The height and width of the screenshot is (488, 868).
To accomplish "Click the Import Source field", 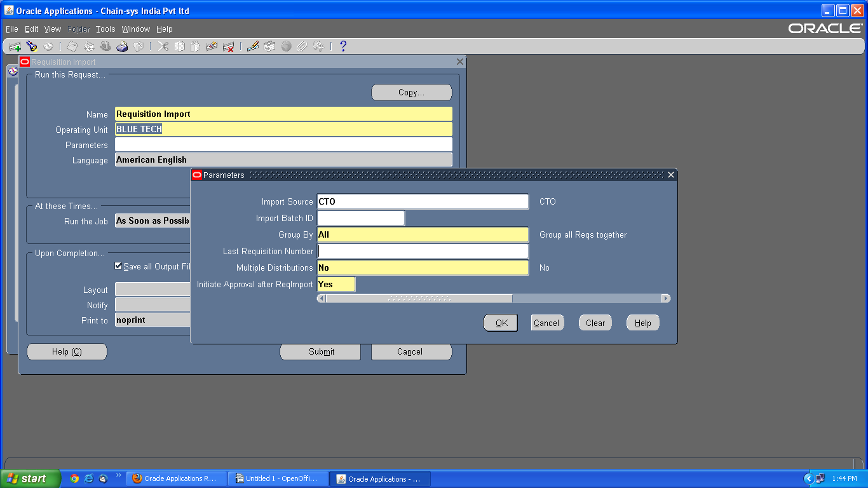I will pos(423,201).
